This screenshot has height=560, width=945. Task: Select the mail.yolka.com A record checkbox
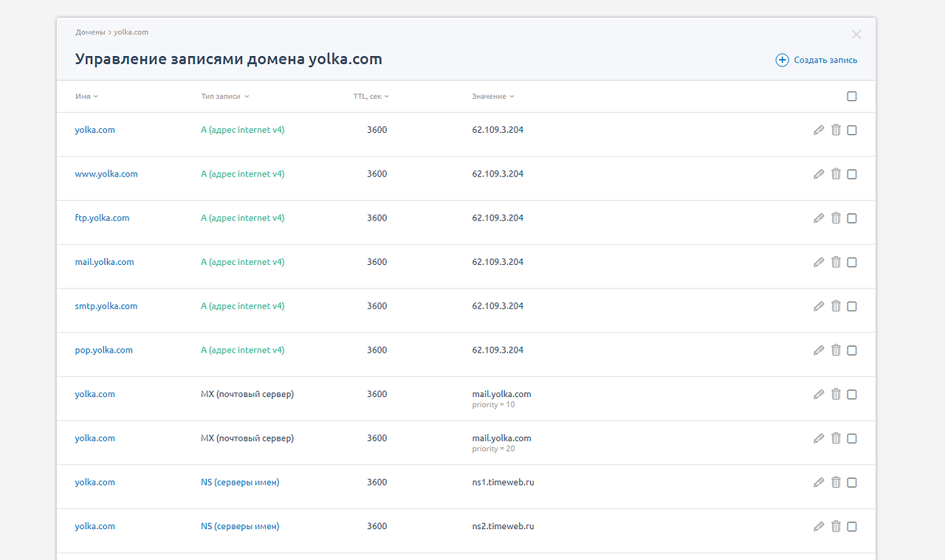[852, 263]
